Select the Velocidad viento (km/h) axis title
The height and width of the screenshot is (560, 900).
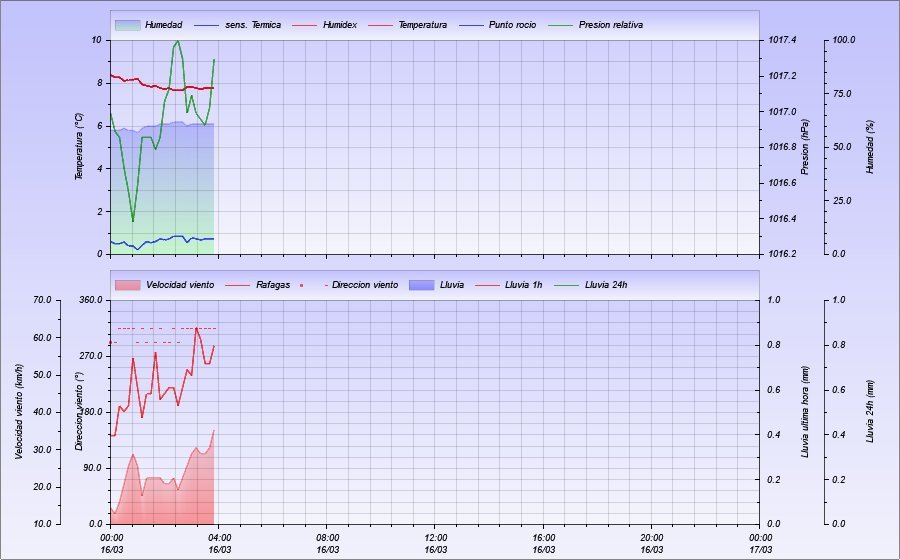[x=19, y=411]
